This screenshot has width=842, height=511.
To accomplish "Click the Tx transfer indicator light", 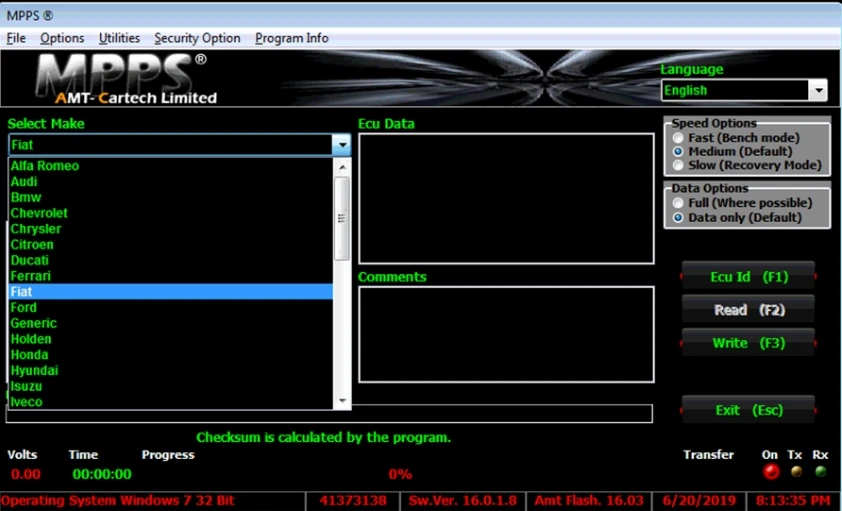I will pyautogui.click(x=796, y=472).
